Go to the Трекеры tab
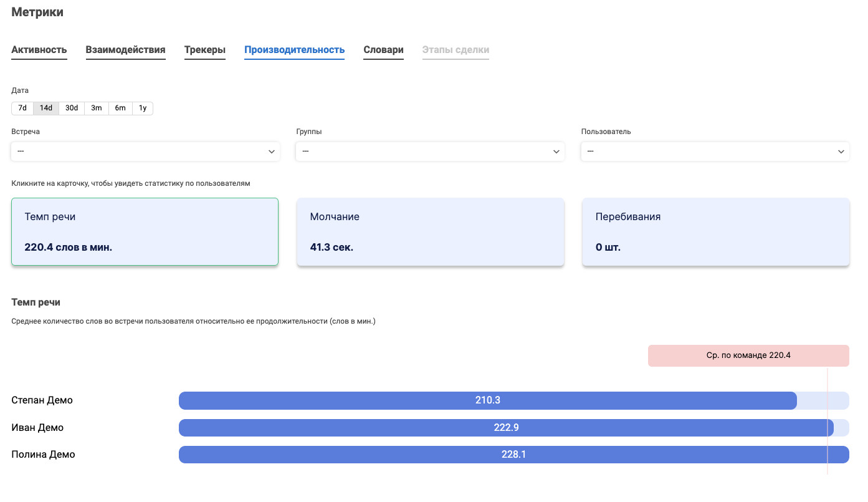Viewport: 868px width, 502px height. pyautogui.click(x=204, y=50)
